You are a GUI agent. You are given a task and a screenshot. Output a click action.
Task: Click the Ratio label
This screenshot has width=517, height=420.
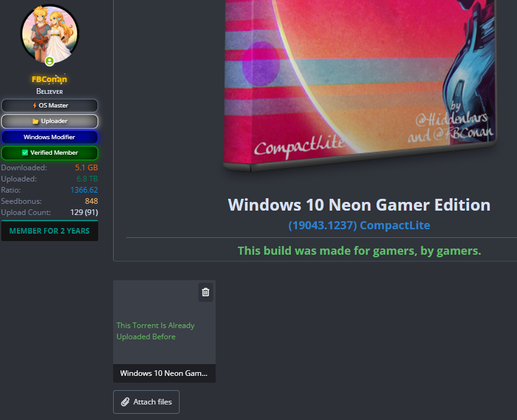pyautogui.click(x=11, y=190)
